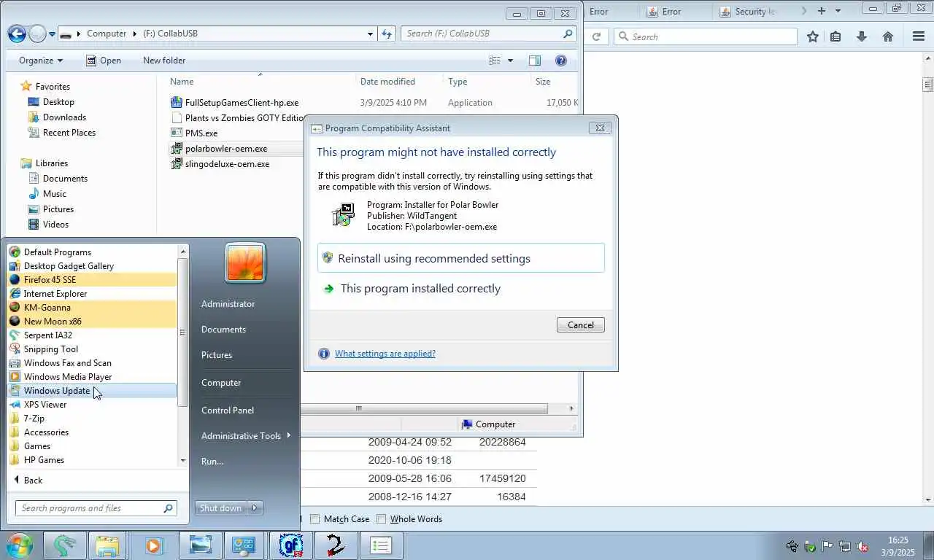Click the browser Search box
This screenshot has height=560, width=934.
click(705, 36)
